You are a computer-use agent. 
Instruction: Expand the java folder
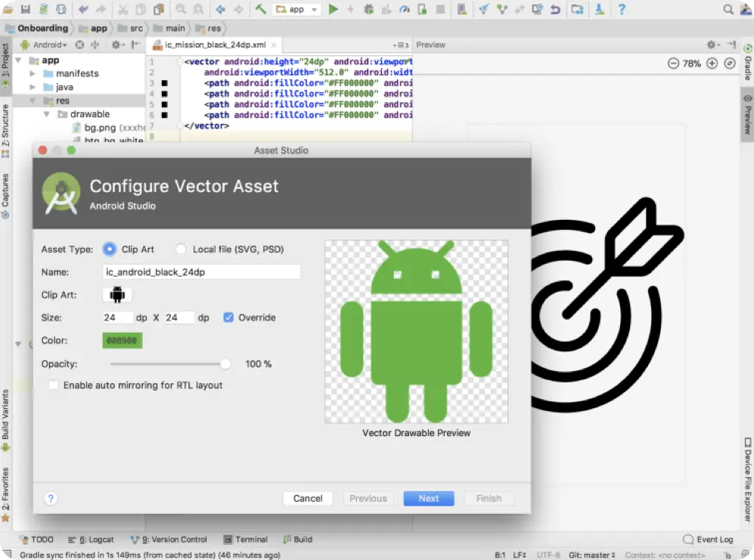tap(33, 87)
